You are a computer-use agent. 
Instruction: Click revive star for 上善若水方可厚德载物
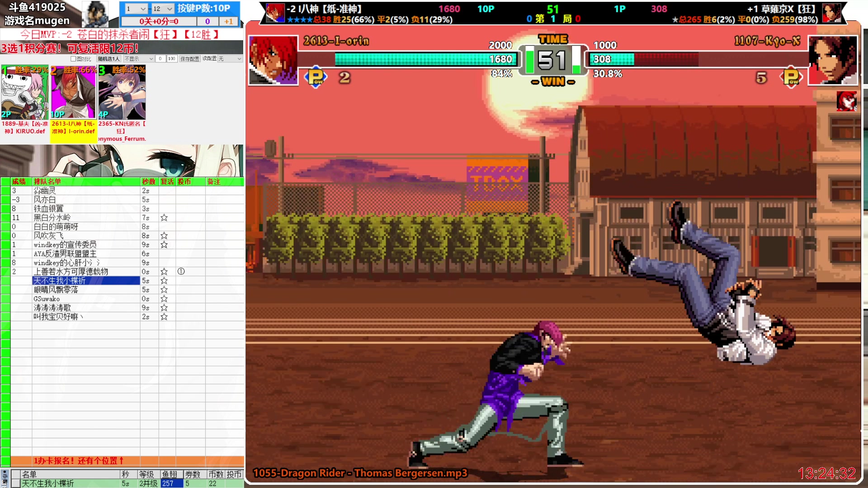pos(164,272)
